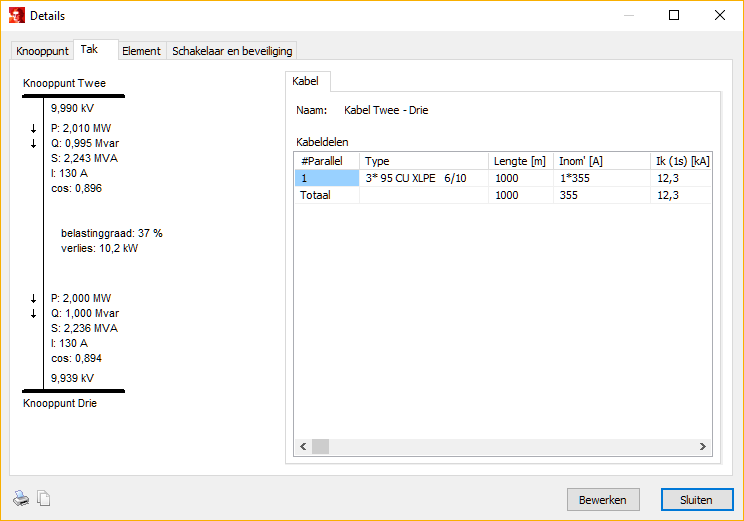Click the #Parallel column header
This screenshot has height=521, width=744.
pos(327,161)
